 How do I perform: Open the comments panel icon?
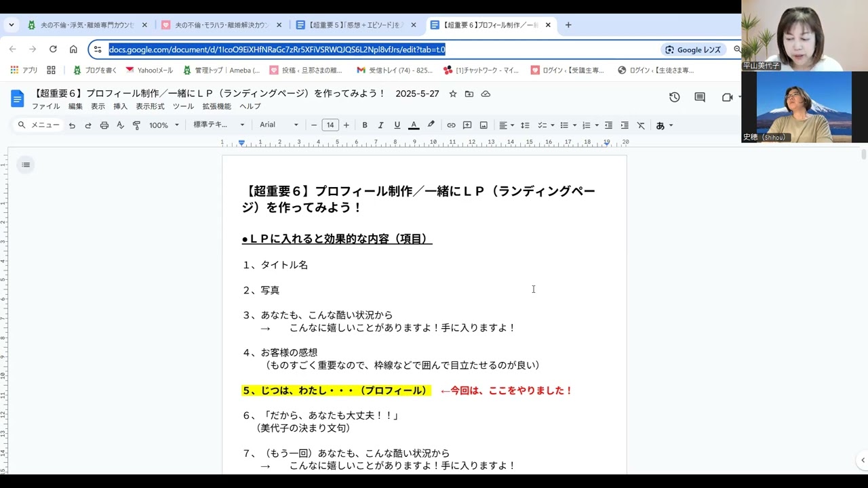click(700, 98)
